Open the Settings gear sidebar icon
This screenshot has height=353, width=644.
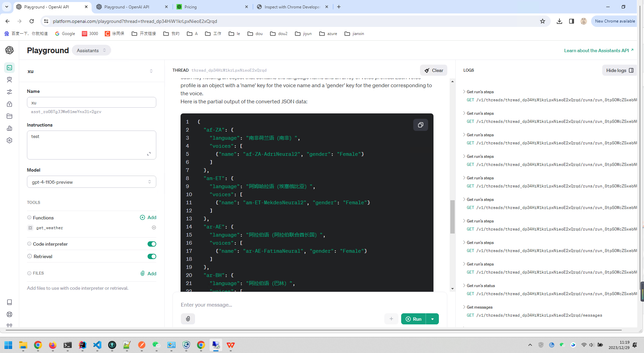pos(9,140)
